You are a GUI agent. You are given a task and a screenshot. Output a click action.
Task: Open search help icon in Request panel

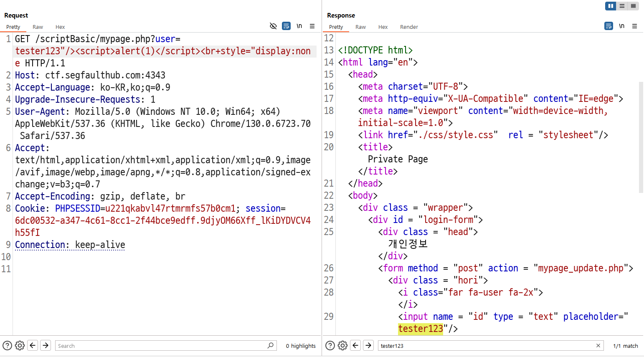tap(7, 345)
